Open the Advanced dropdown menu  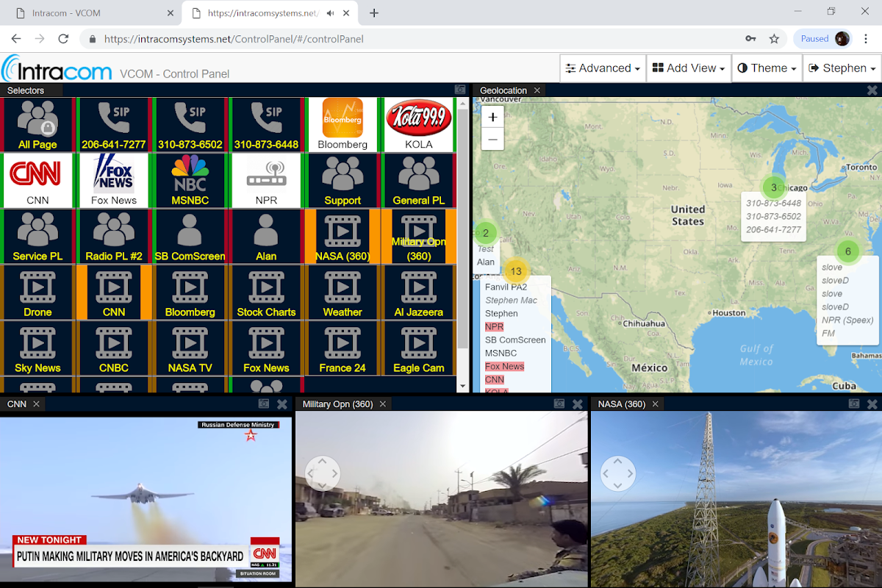[603, 68]
